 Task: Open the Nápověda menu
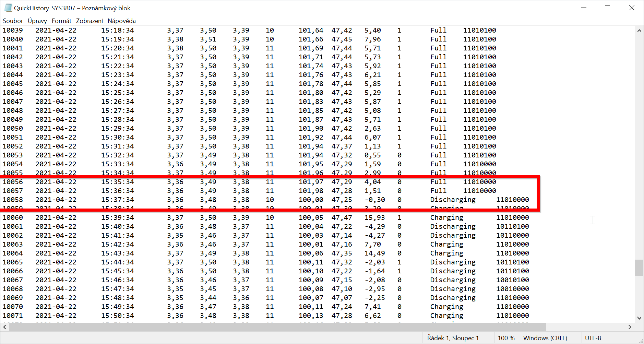click(x=122, y=21)
